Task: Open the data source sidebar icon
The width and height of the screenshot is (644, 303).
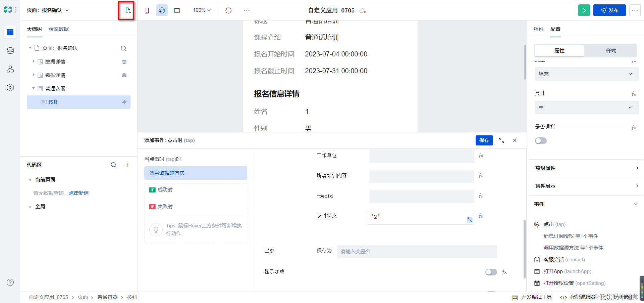Action: point(10,51)
